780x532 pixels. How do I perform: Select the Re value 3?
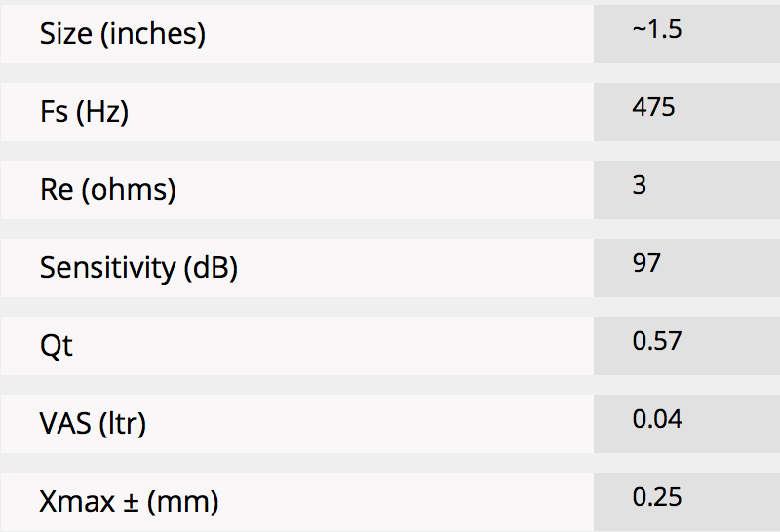(640, 185)
